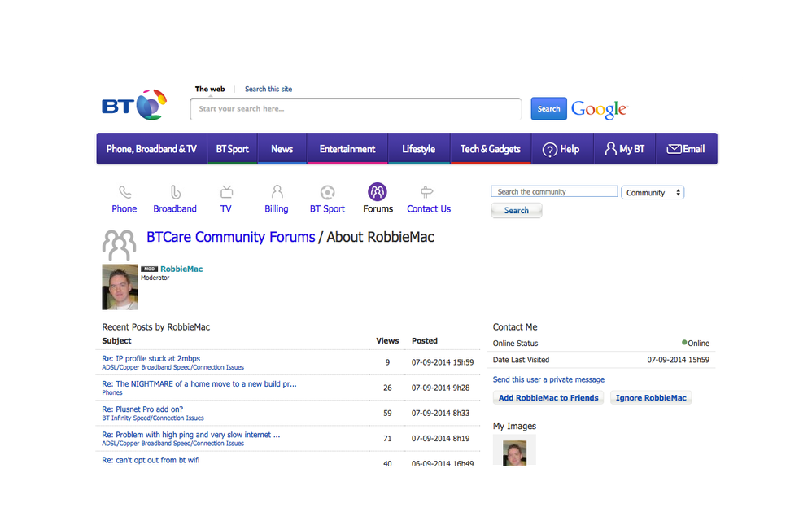The width and height of the screenshot is (812, 508).
Task: Click the Broadband link label
Action: 175,209
